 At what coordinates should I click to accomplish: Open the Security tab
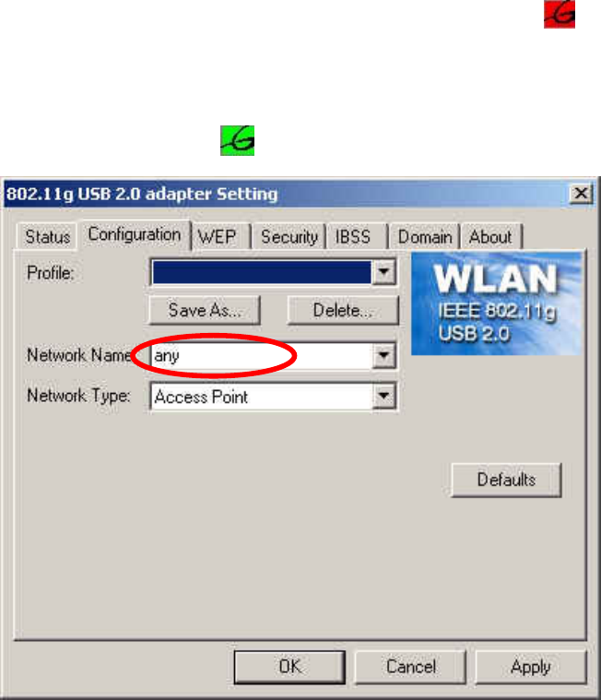click(x=289, y=237)
